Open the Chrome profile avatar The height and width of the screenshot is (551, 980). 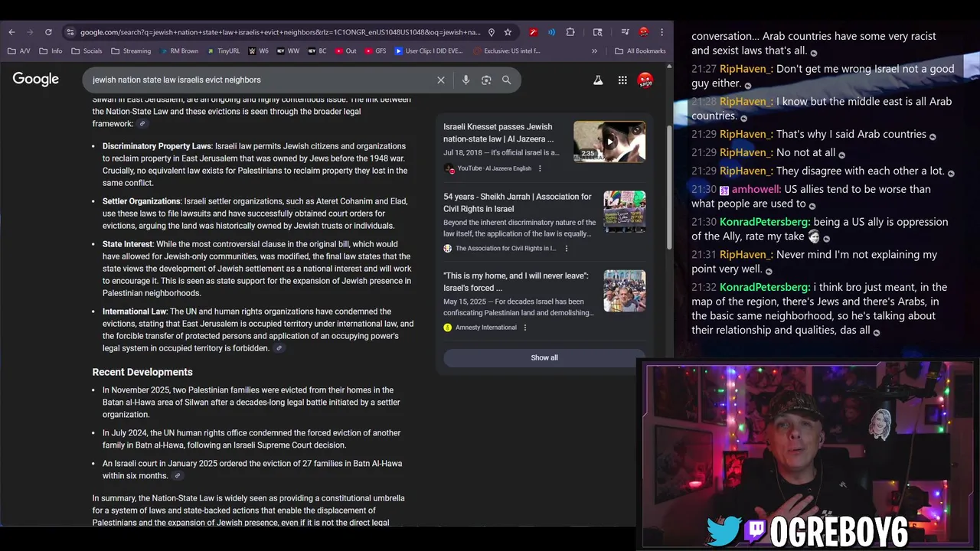[x=644, y=32]
